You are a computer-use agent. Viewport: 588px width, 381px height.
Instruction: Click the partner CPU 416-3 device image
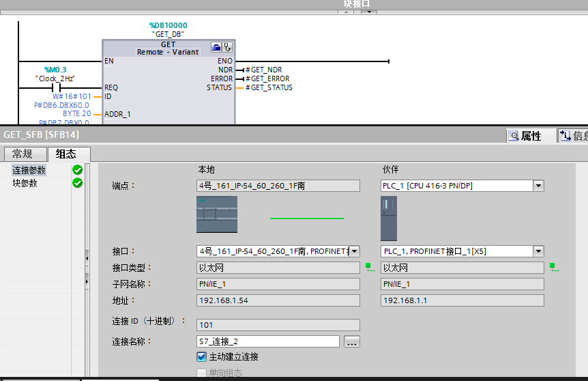click(389, 218)
